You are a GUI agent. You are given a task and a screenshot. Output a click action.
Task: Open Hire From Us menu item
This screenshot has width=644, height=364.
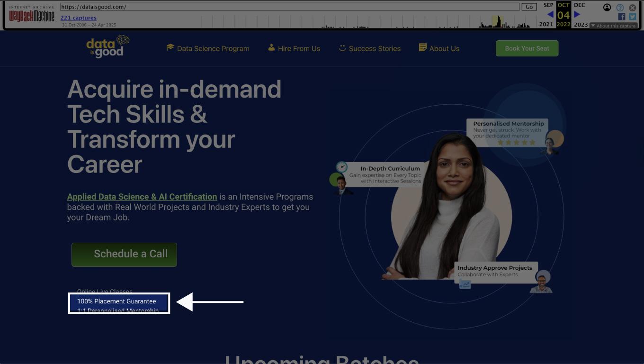pos(294,48)
